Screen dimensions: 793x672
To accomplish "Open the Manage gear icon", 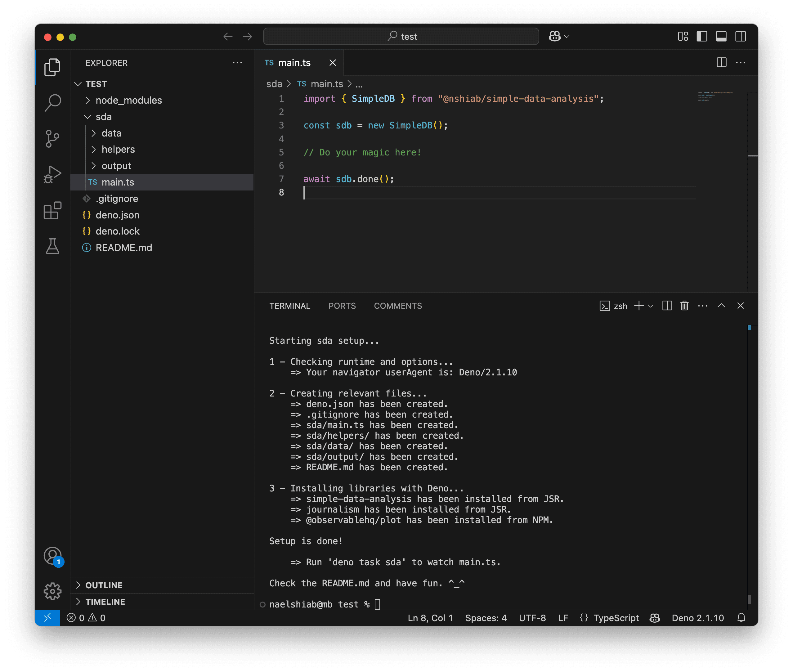I will (52, 592).
